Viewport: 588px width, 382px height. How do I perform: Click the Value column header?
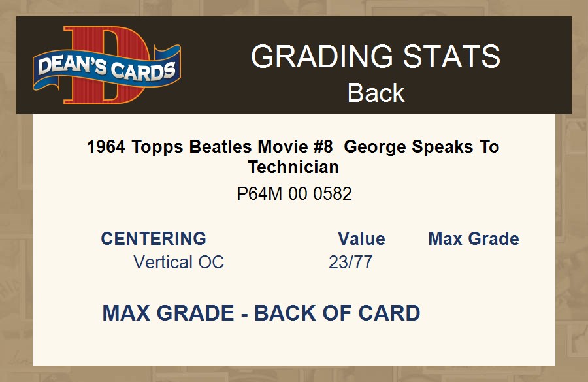pyautogui.click(x=361, y=238)
